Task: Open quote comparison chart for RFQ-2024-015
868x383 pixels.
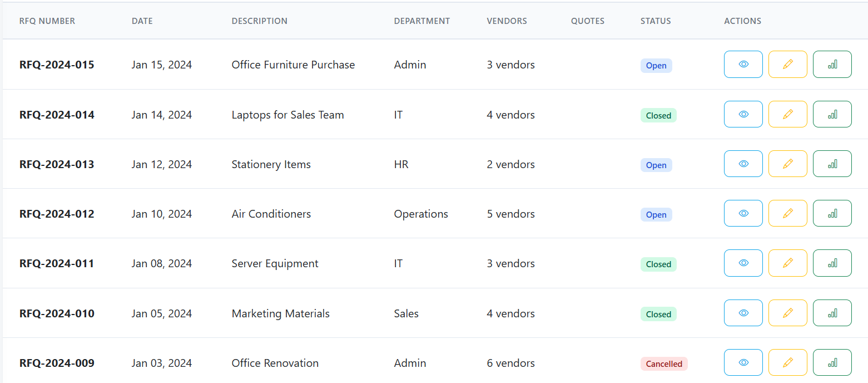Action: click(832, 64)
